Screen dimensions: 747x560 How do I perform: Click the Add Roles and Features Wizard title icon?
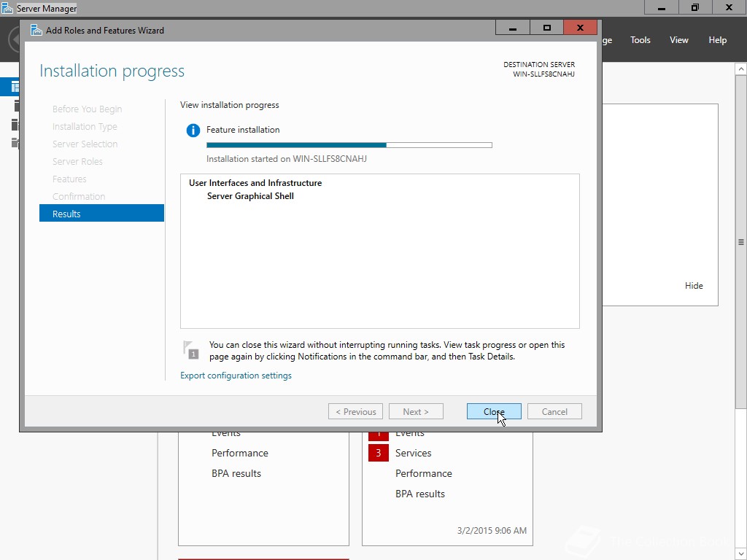(x=36, y=30)
